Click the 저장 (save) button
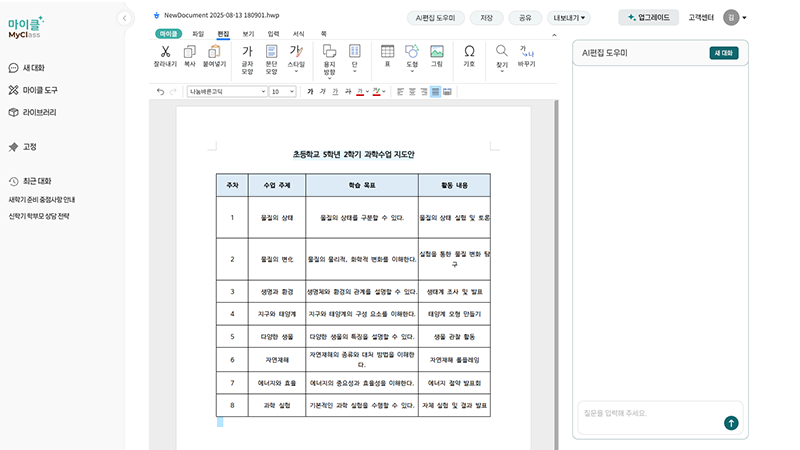 [486, 17]
